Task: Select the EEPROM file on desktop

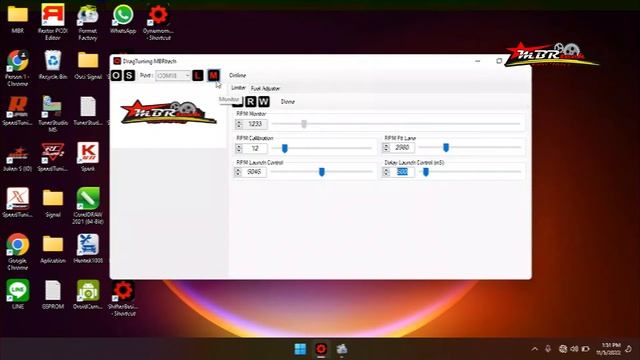Action: click(x=53, y=295)
